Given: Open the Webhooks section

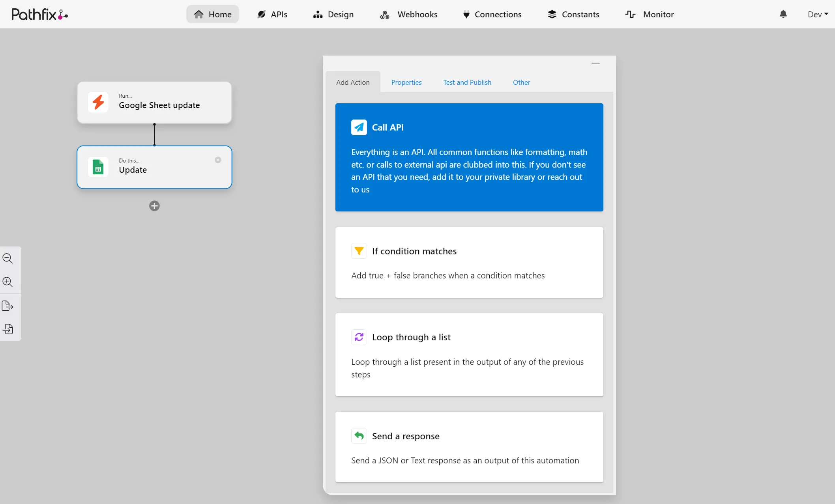Looking at the screenshot, I should point(409,14).
